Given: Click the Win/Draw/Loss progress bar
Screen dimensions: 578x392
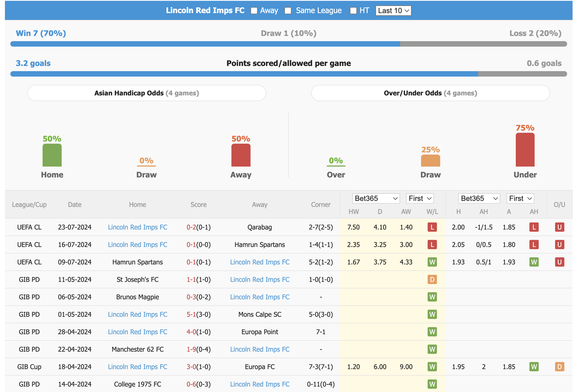Looking at the screenshot, I should [289, 44].
